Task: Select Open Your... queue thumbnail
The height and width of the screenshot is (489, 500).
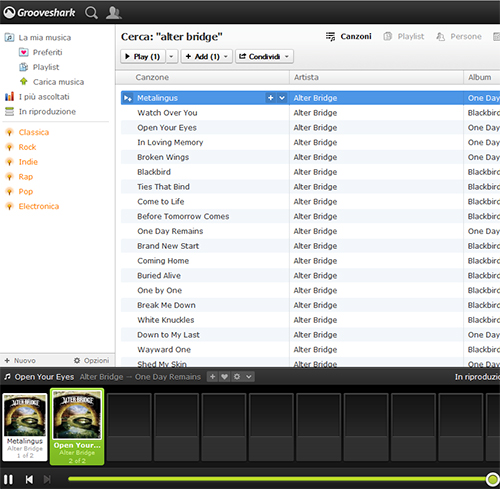Action: (77, 426)
